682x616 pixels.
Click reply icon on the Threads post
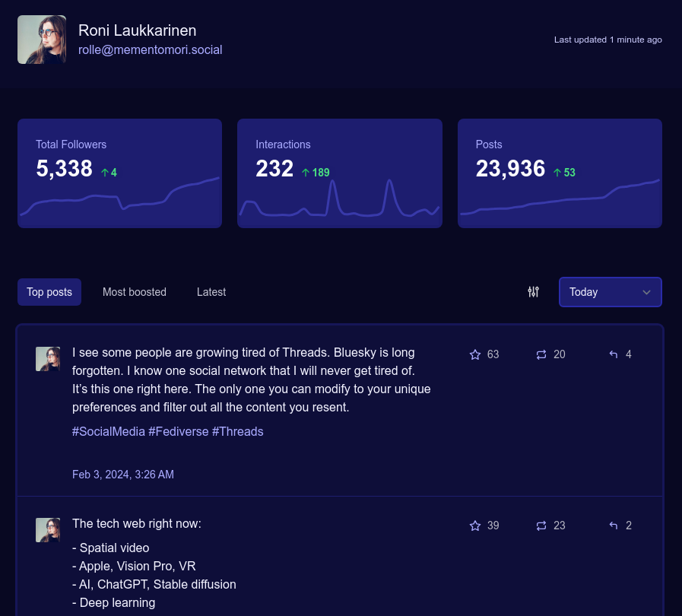[x=614, y=354]
